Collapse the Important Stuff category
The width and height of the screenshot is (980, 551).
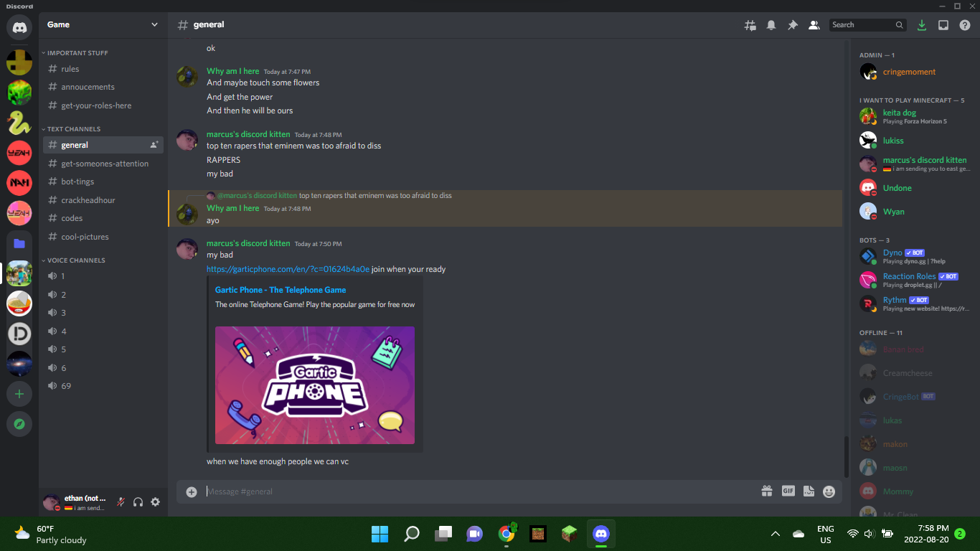coord(77,53)
